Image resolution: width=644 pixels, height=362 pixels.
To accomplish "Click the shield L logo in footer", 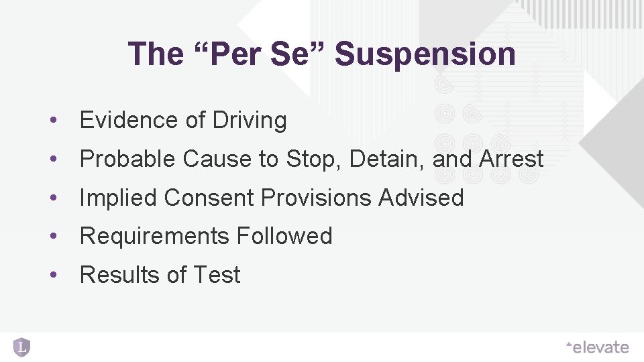I will pyautogui.click(x=21, y=347).
